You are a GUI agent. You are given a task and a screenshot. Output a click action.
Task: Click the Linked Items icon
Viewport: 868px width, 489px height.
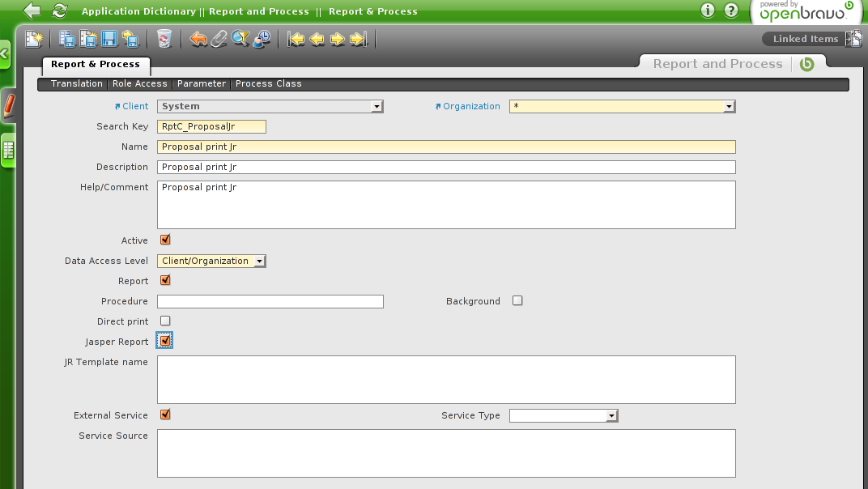[853, 38]
